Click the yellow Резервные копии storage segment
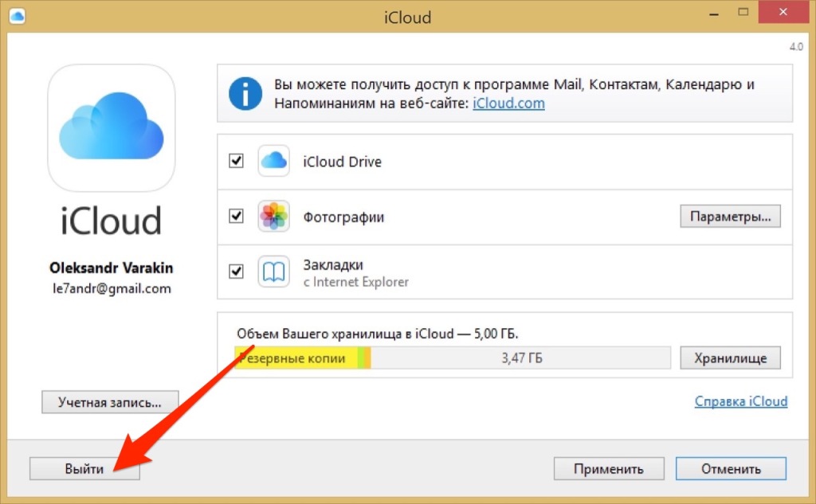 click(295, 358)
